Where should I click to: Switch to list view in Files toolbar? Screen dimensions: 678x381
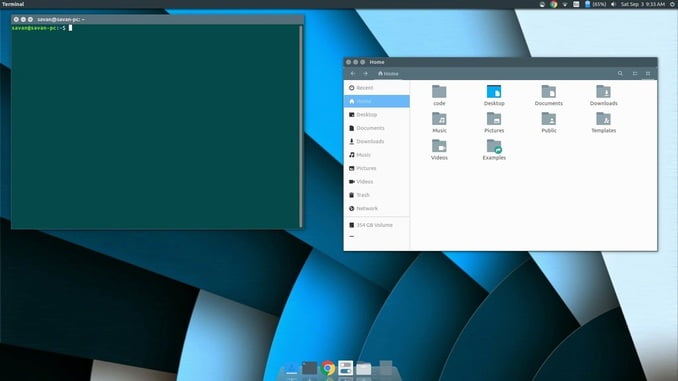(635, 74)
